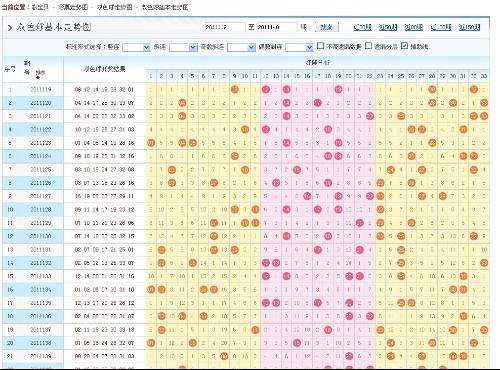Open the fourth of five recent-periods links
Viewport: 500px width, 370px height.
tap(441, 27)
